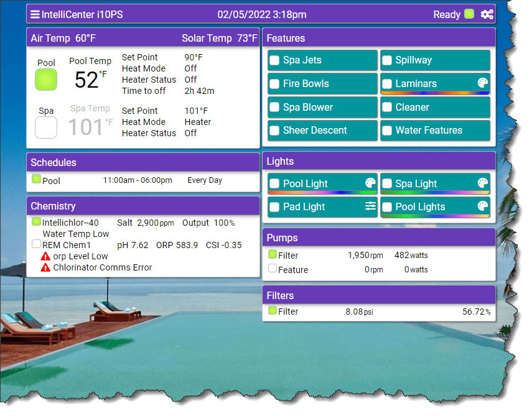The width and height of the screenshot is (532, 416).
Task: Open the Filters panel header
Action: [x=379, y=295]
